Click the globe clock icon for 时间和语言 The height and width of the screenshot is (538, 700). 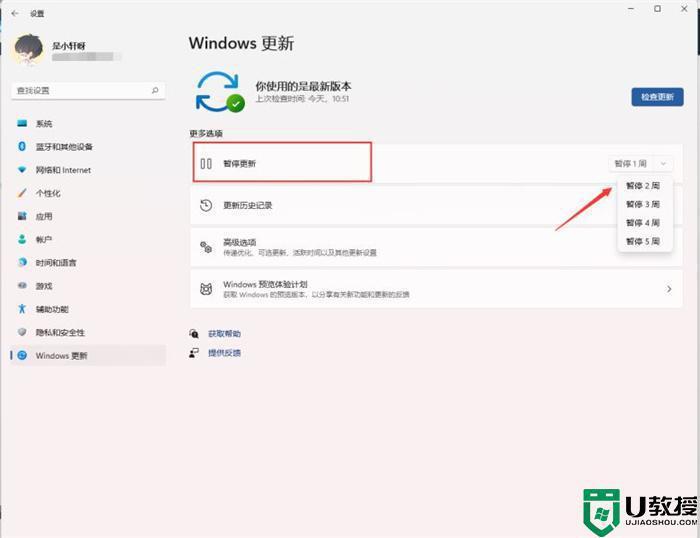pos(22,263)
